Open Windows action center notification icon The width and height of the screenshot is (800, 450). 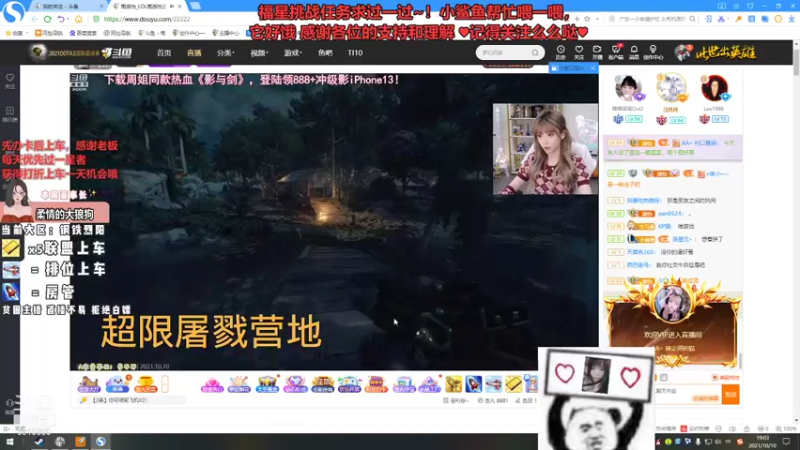coord(787,442)
